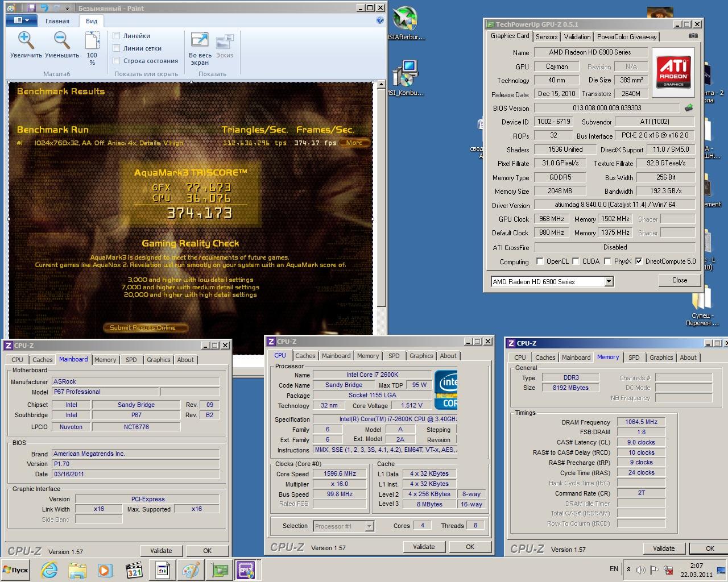Click the ASRock manufacturer field in CPU-Z

tap(135, 381)
